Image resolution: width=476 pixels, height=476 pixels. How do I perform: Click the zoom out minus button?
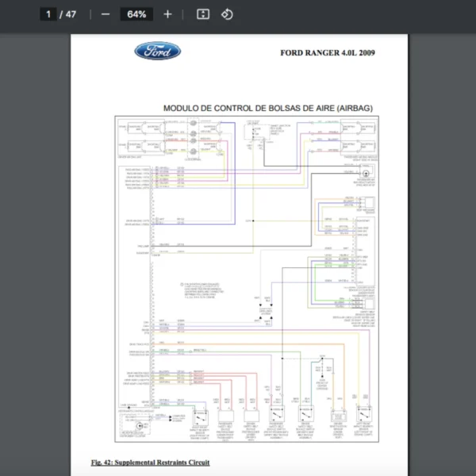(x=106, y=14)
